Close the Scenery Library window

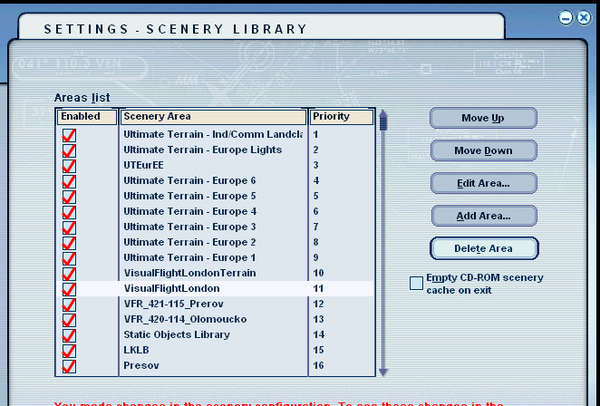[x=584, y=18]
